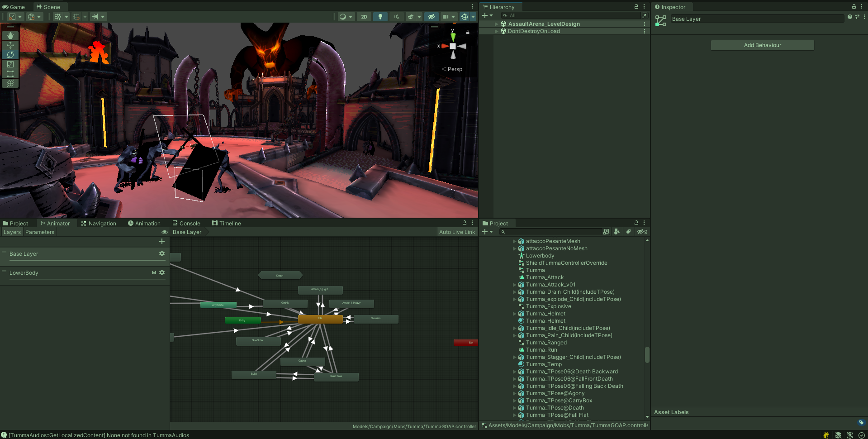Toggle Animator layers panel eye visibility
The width and height of the screenshot is (868, 439).
(x=165, y=232)
